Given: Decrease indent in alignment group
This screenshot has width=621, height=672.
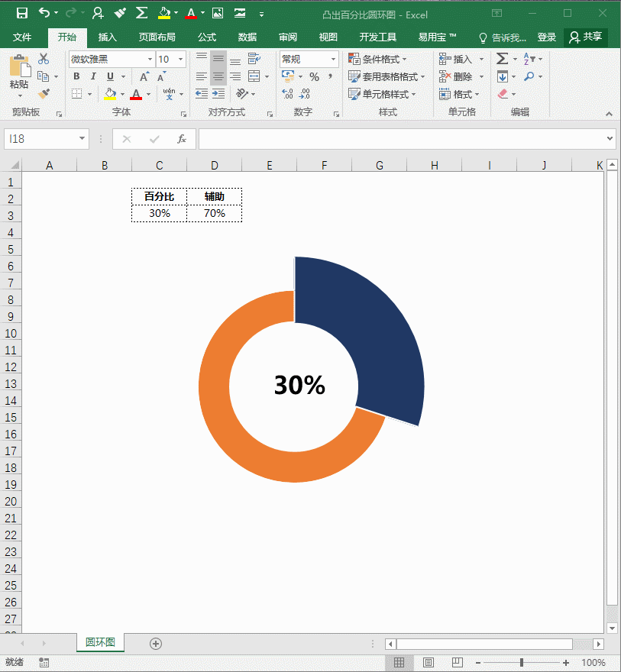Looking at the screenshot, I should coord(202,93).
